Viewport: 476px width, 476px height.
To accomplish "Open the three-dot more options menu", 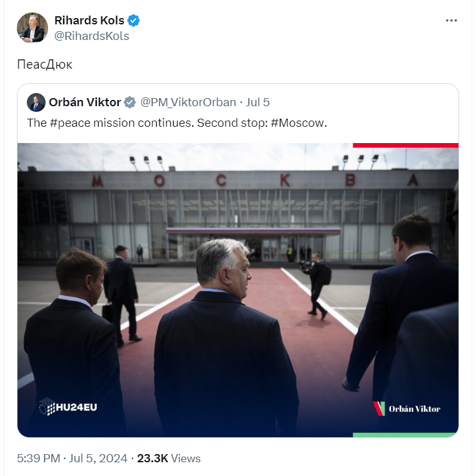I will point(451,21).
